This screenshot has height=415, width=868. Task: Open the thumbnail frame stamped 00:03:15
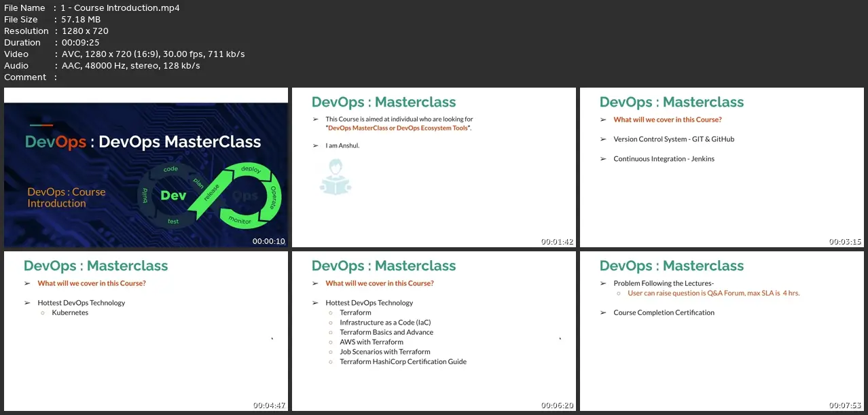pos(722,167)
